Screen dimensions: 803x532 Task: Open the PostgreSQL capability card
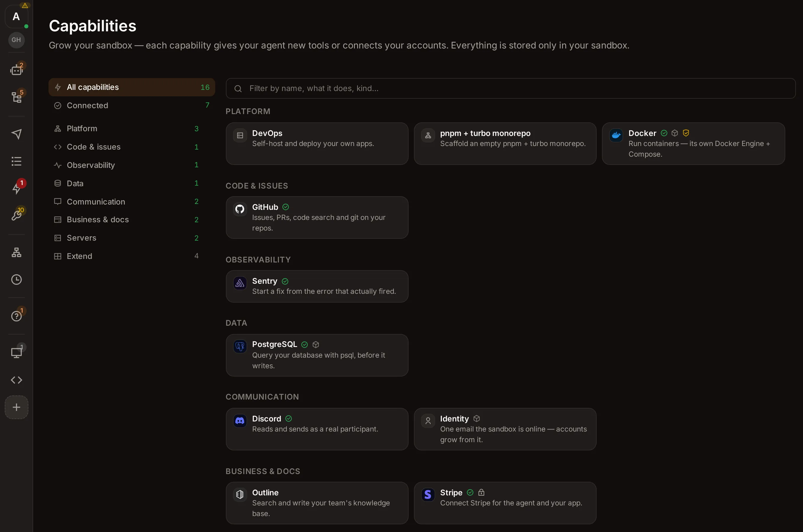317,355
